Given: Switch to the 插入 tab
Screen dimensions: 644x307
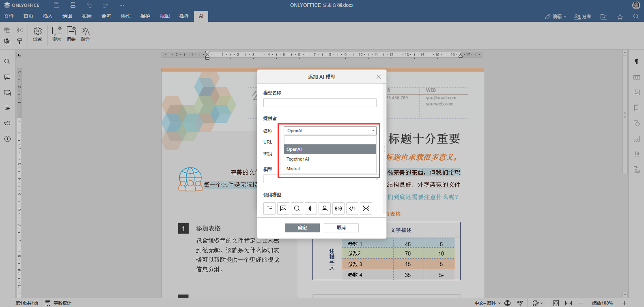Looking at the screenshot, I should click(x=48, y=16).
